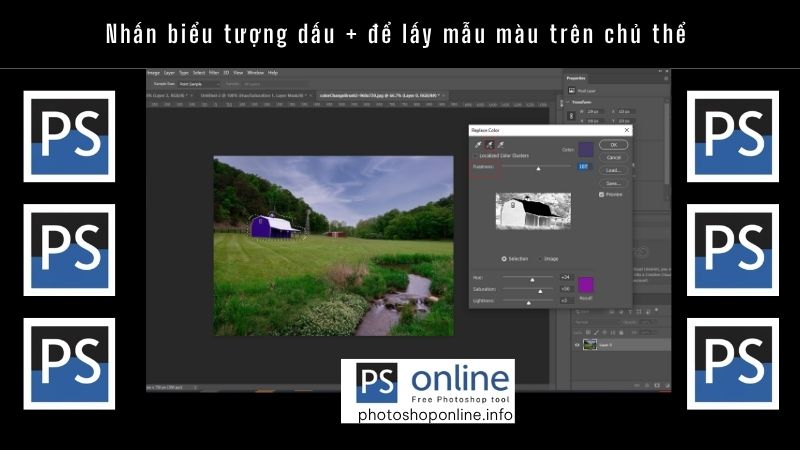800x450 pixels.
Task: Open the Type menu
Action: (184, 73)
